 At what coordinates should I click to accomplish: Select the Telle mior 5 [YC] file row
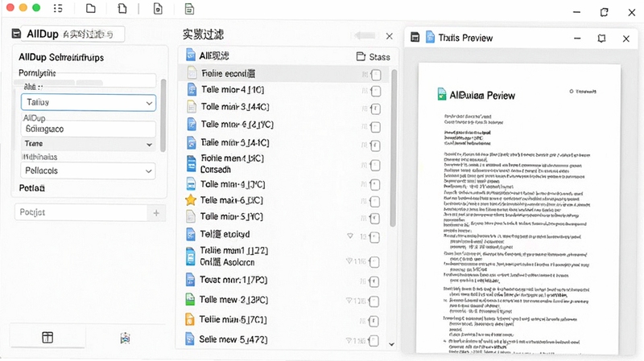pos(285,216)
